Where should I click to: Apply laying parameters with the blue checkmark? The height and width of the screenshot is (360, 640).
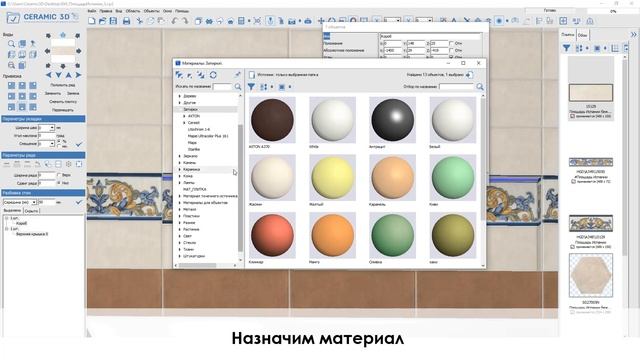tap(79, 144)
